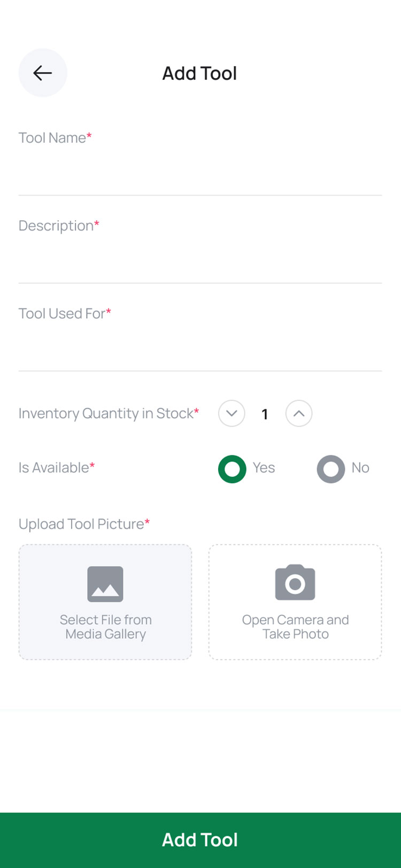Select the No radio button
The width and height of the screenshot is (401, 868).
click(331, 469)
